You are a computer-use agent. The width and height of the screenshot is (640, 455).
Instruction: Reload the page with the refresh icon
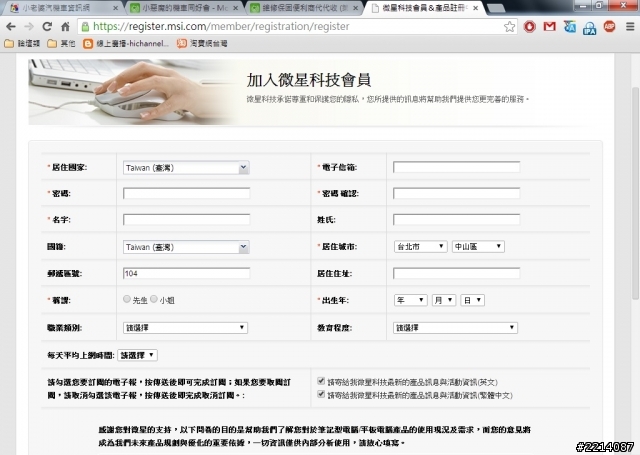(x=47, y=27)
